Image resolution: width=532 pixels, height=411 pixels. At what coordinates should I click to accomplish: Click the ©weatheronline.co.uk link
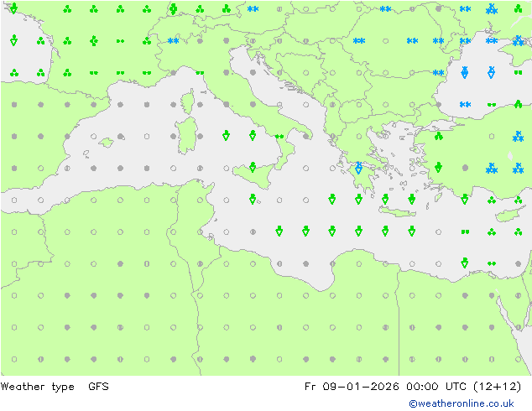pyautogui.click(x=462, y=403)
